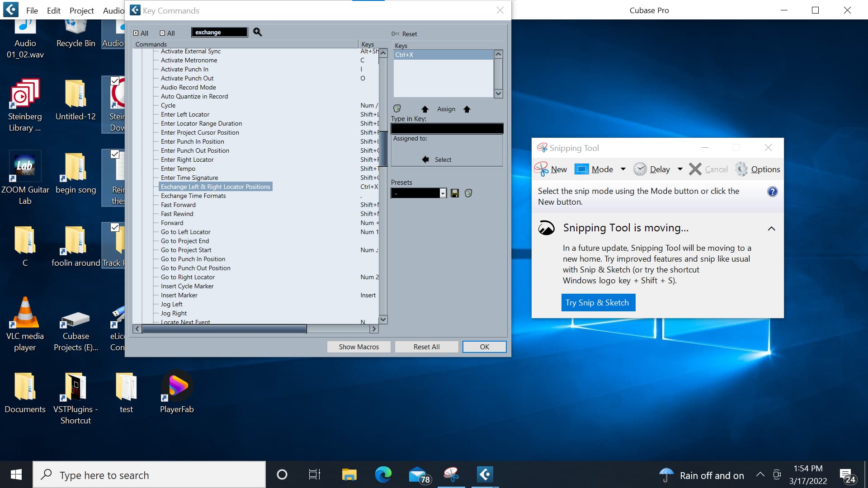Collapse the Snipping Tool is moving notice
This screenshot has width=868, height=488.
771,229
